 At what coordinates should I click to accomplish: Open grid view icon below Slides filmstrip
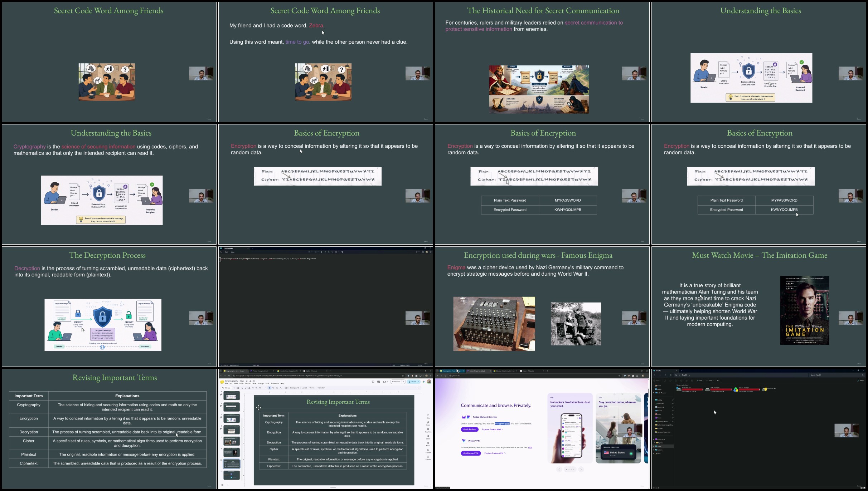(x=222, y=485)
